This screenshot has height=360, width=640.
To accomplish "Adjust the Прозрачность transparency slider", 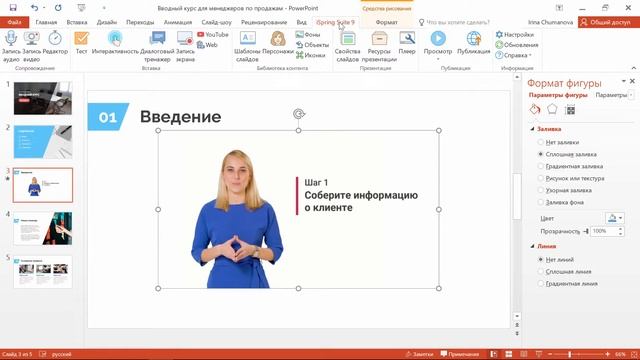I will coord(586,231).
